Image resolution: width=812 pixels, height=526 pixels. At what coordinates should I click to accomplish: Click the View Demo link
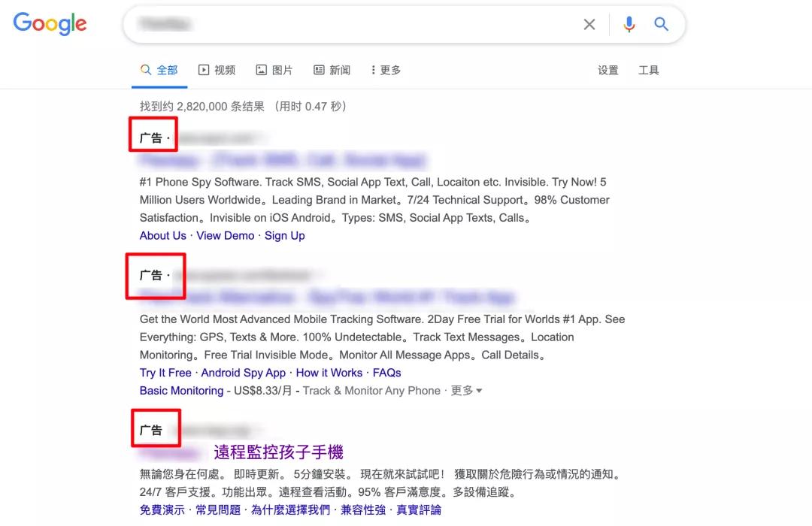point(226,235)
